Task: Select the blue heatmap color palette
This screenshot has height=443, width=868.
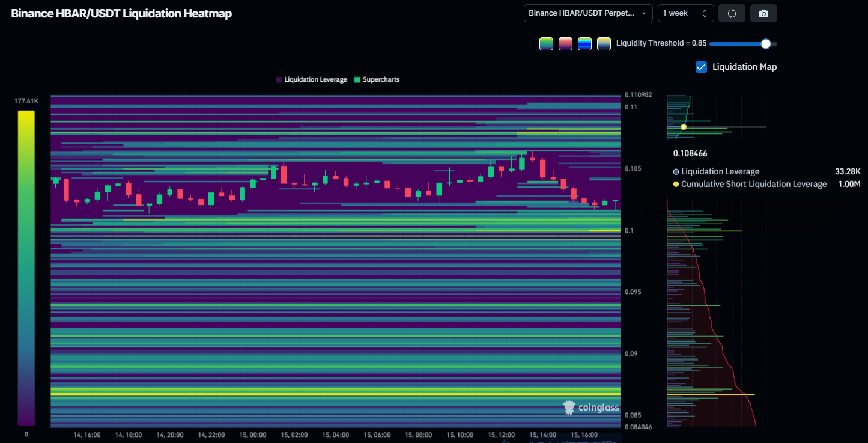Action: coord(584,43)
